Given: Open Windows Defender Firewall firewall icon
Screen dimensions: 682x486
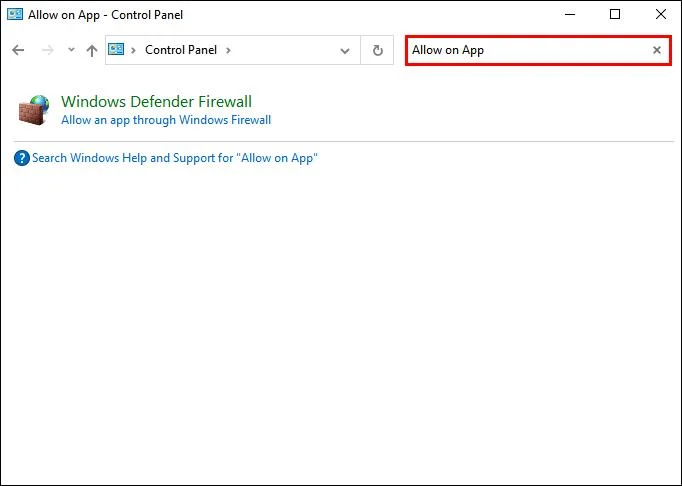Looking at the screenshot, I should pos(33,110).
